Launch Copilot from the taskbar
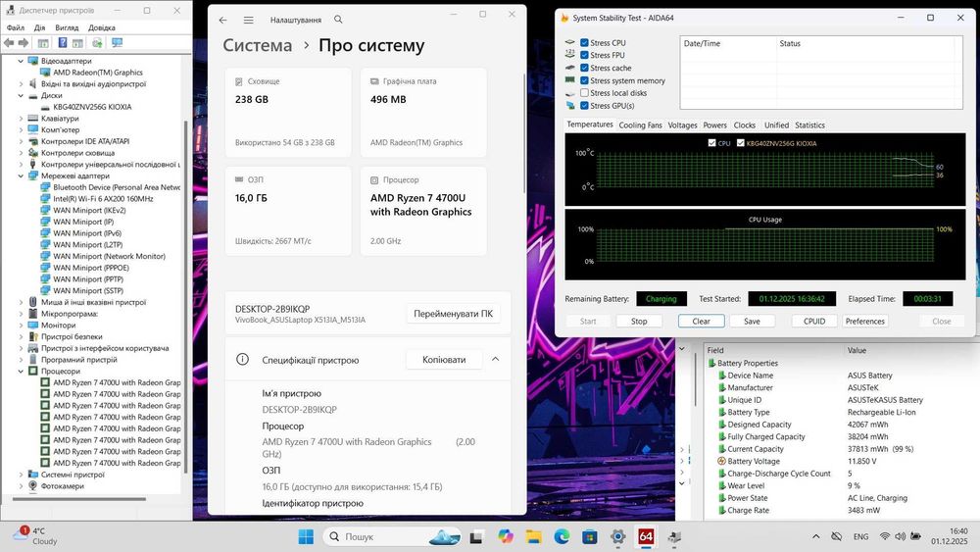This screenshot has height=552, width=980. pyautogui.click(x=505, y=536)
